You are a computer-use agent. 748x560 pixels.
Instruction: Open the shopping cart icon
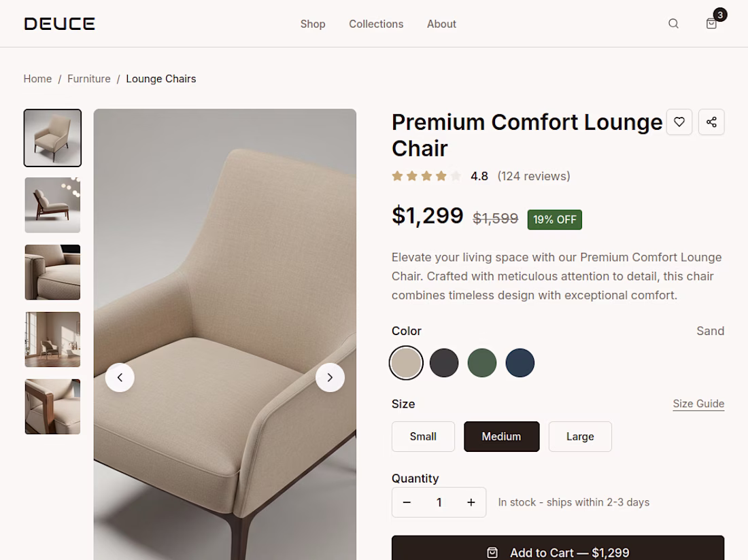coord(711,24)
